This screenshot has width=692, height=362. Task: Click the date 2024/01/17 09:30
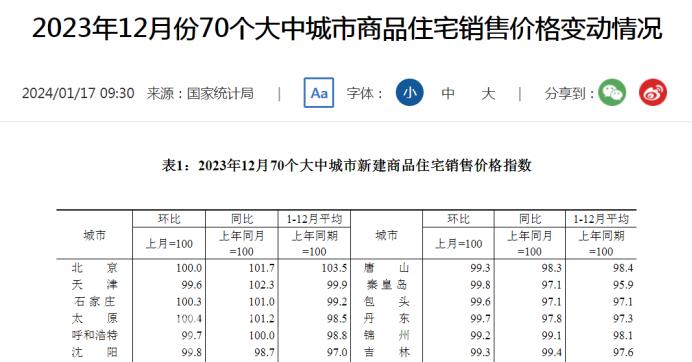78,93
